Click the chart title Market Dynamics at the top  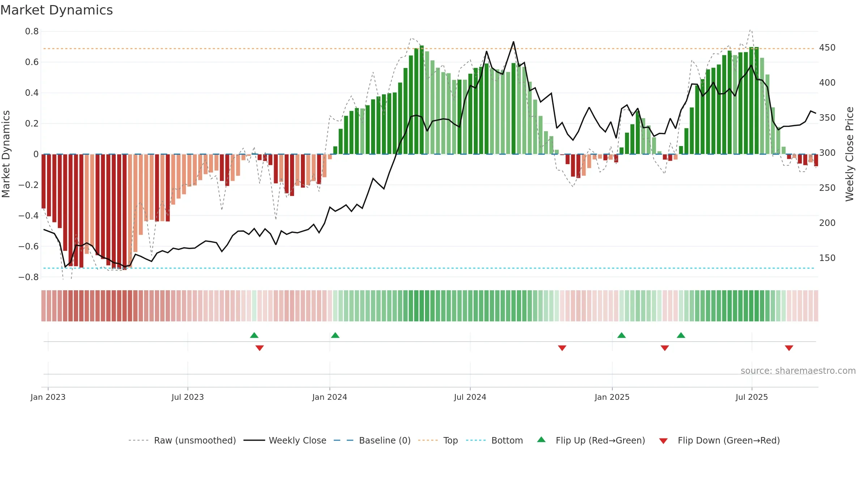pos(57,10)
